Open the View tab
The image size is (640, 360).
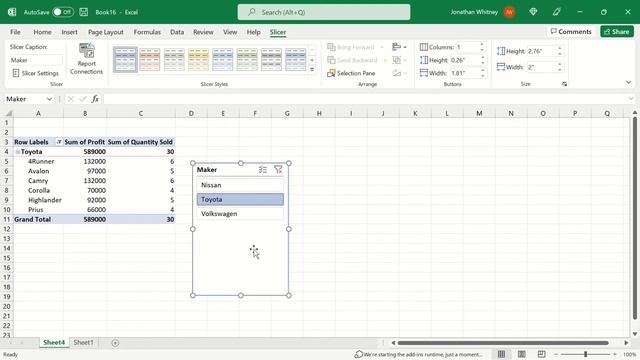click(230, 32)
